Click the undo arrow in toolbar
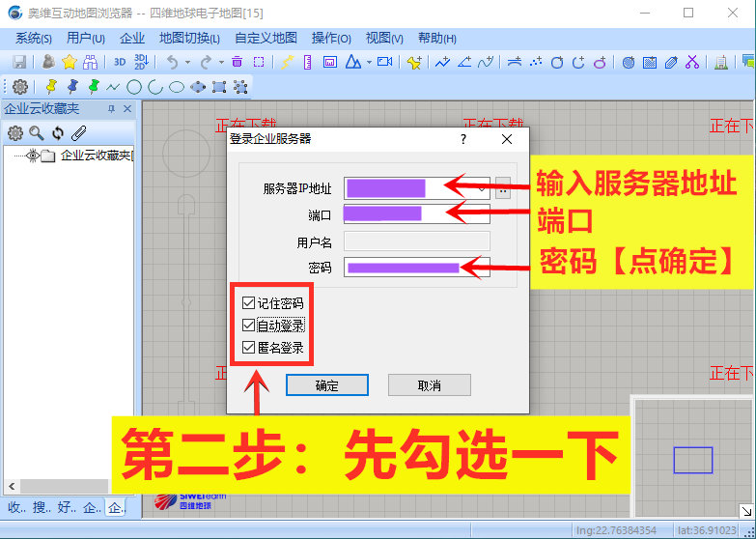 [x=172, y=62]
